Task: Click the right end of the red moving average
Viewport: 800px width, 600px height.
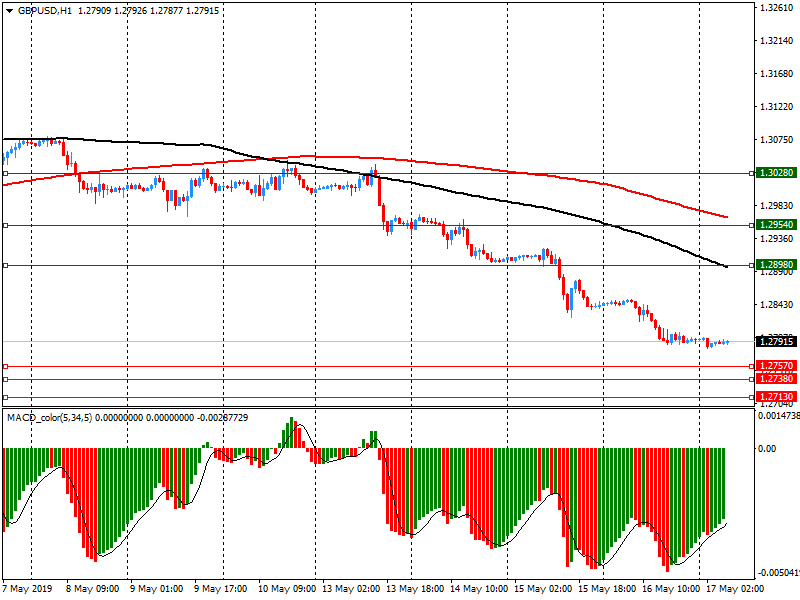Action: click(x=726, y=217)
